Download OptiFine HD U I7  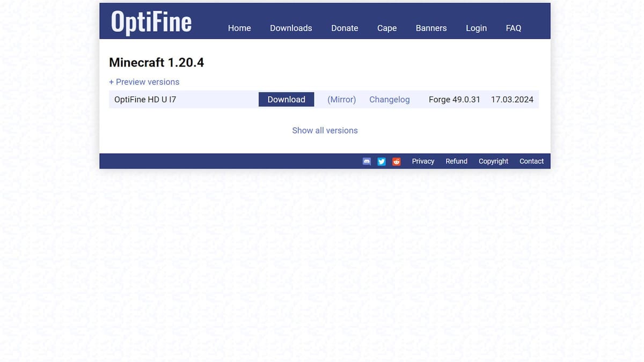click(286, 99)
